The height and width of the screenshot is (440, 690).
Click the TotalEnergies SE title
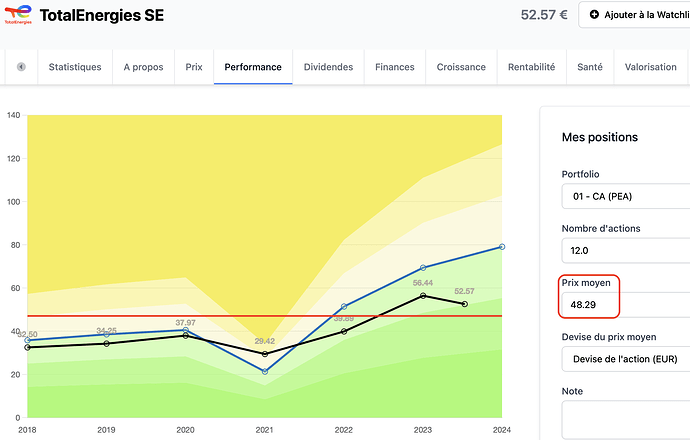tap(102, 15)
